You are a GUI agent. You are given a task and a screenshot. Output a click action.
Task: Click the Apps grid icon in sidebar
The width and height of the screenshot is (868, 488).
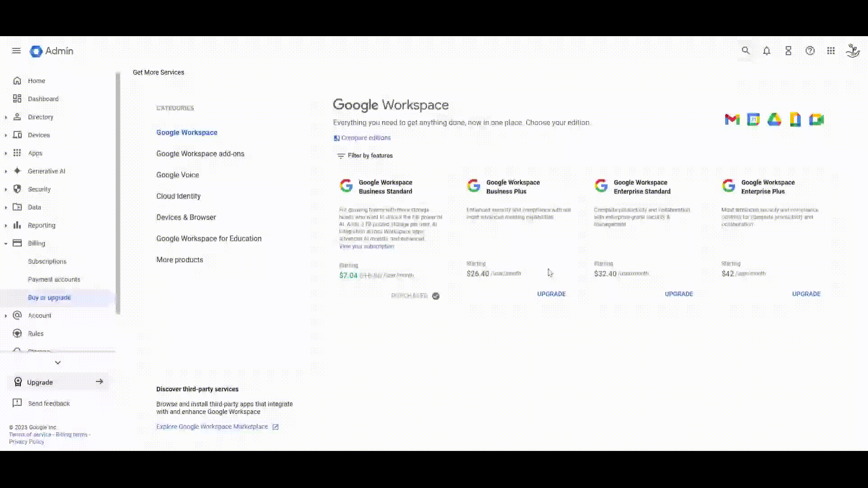click(x=17, y=153)
